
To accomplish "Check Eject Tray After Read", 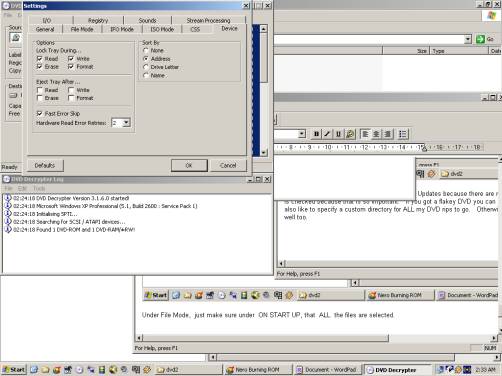I will click(39, 90).
